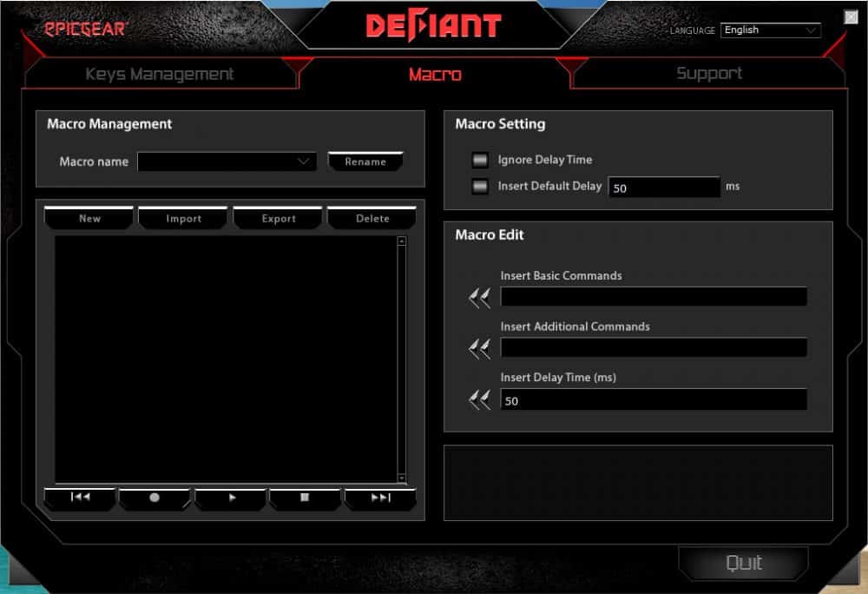Enable the Ignore Delay Time checkbox
Viewport: 868px width, 594px height.
pyautogui.click(x=480, y=160)
